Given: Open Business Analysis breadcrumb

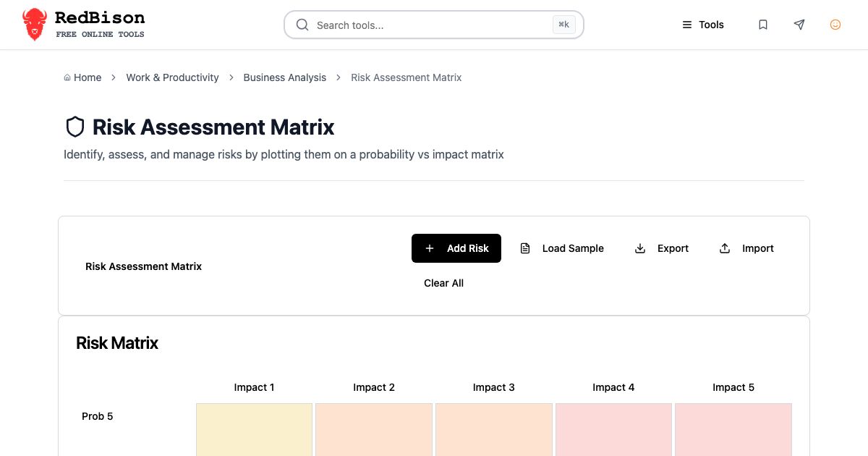Looking at the screenshot, I should pos(285,77).
